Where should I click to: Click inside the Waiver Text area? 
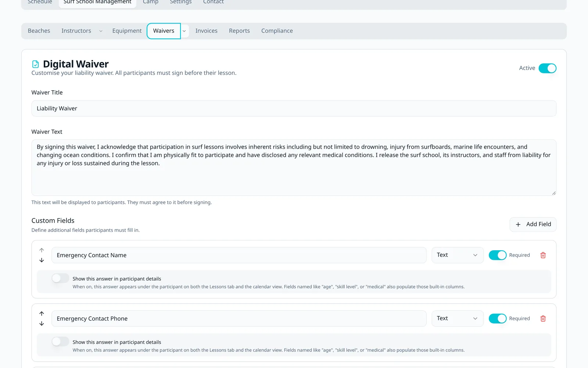pos(294,167)
